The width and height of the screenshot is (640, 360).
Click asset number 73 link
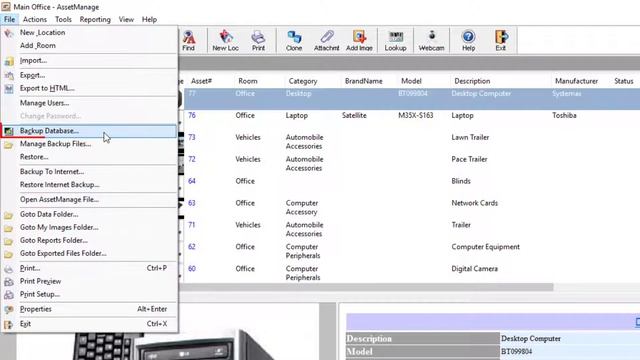pyautogui.click(x=192, y=137)
